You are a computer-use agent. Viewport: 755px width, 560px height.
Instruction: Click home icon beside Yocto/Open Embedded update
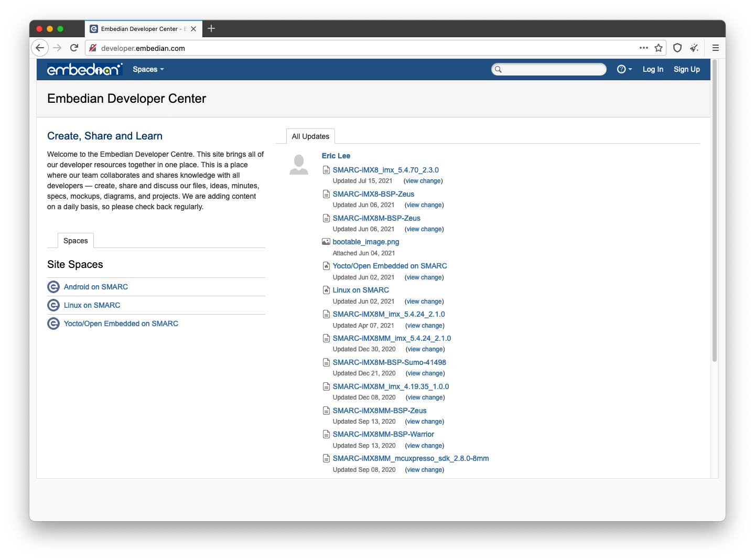pos(326,266)
